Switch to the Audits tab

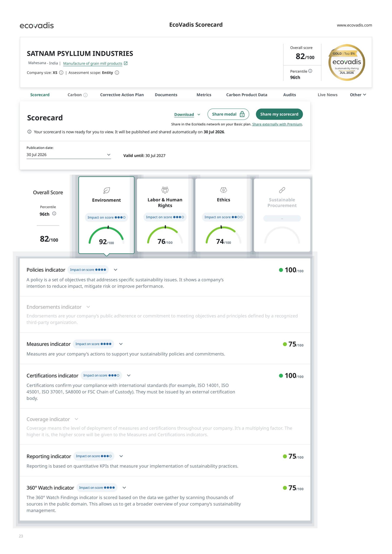coord(290,95)
